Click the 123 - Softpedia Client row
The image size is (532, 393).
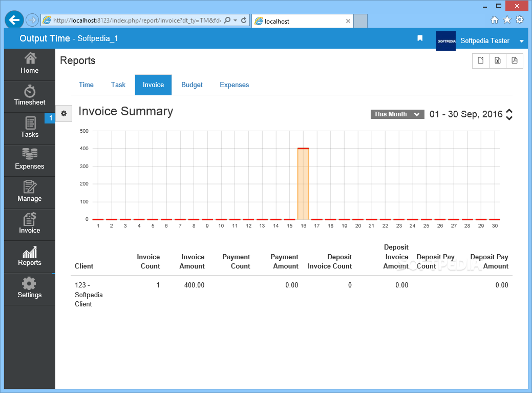pos(291,295)
